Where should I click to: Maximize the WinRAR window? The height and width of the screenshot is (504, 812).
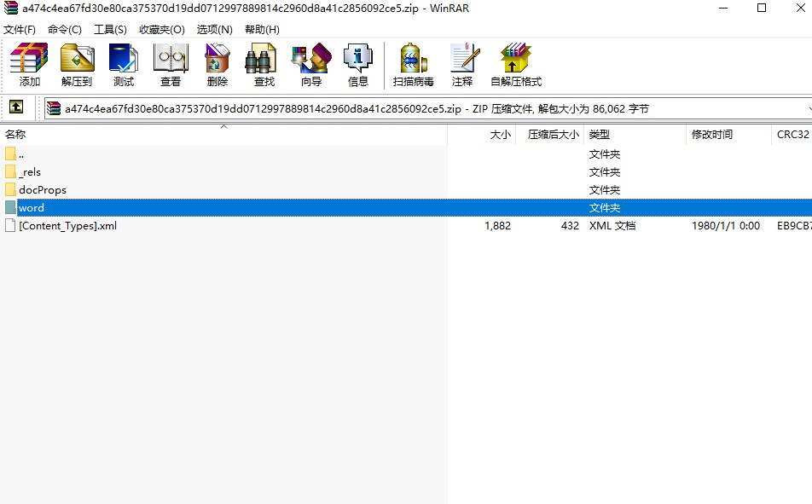pyautogui.click(x=761, y=8)
